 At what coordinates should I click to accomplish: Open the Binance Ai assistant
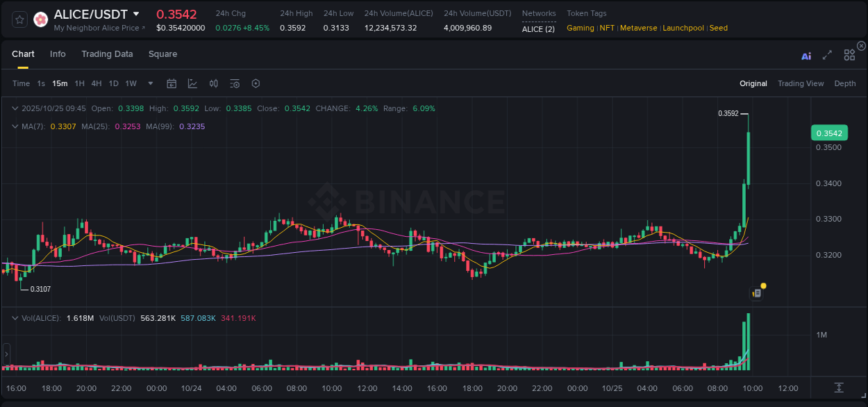pyautogui.click(x=806, y=56)
